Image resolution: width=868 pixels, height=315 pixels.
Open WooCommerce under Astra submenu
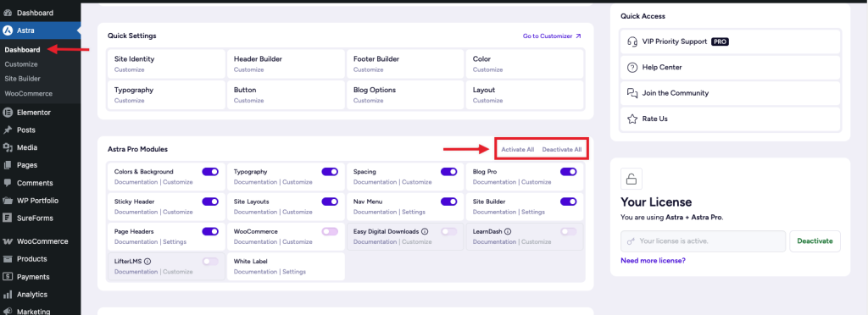[28, 93]
